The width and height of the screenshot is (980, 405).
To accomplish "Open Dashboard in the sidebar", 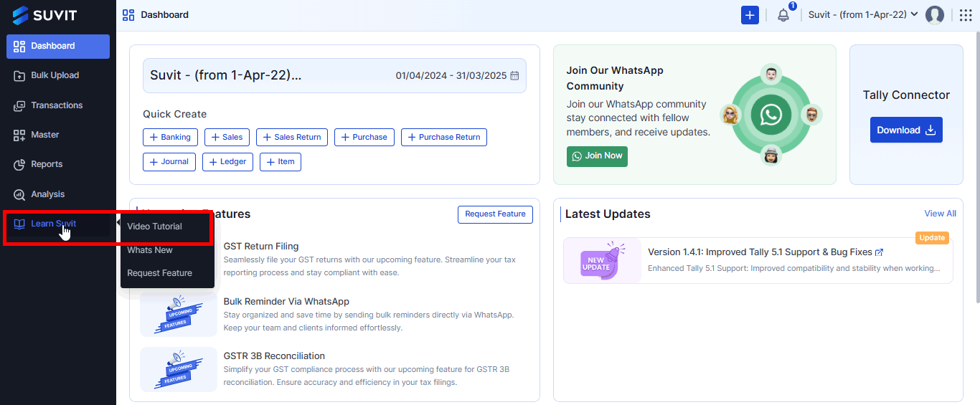I will tap(58, 46).
